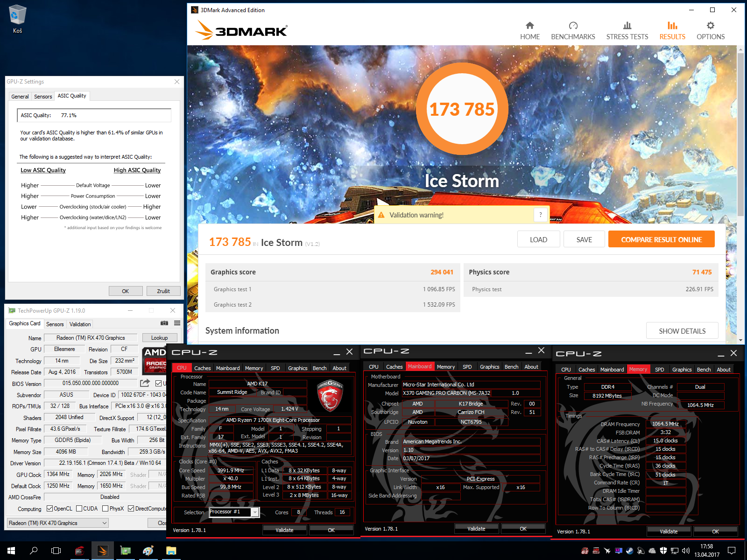
Task: Open the Action Center notifications icon
Action: pyautogui.click(x=732, y=551)
